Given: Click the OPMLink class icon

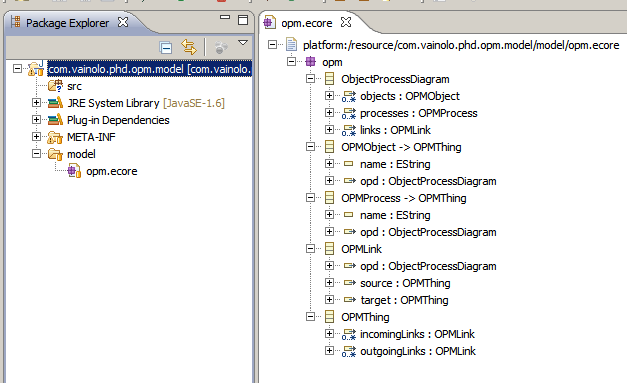Looking at the screenshot, I should tap(329, 249).
